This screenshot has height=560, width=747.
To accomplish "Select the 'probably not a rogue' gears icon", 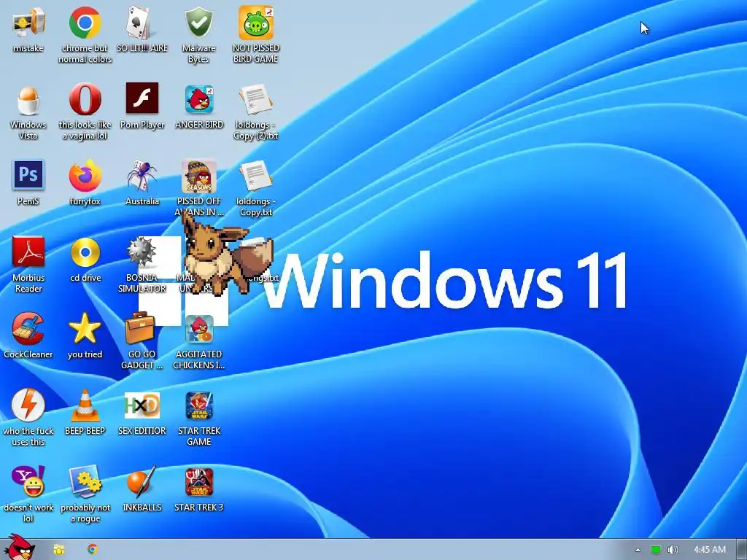I will (x=85, y=482).
